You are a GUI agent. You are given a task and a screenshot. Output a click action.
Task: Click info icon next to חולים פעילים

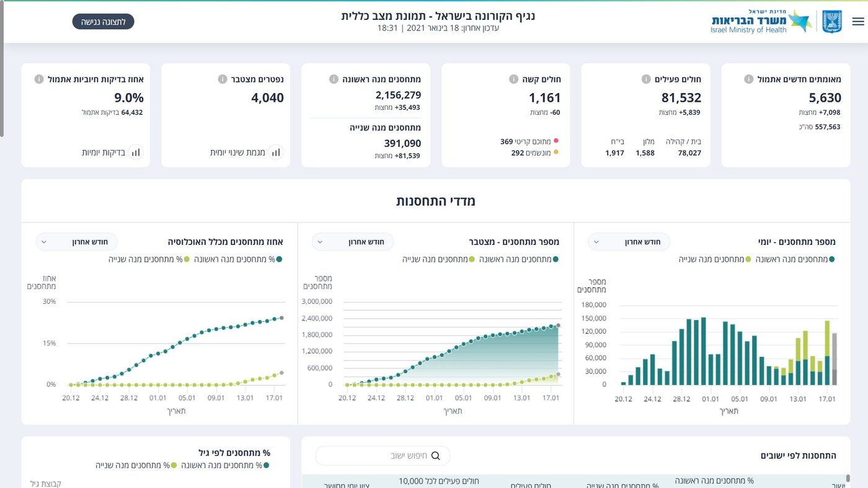click(x=645, y=79)
